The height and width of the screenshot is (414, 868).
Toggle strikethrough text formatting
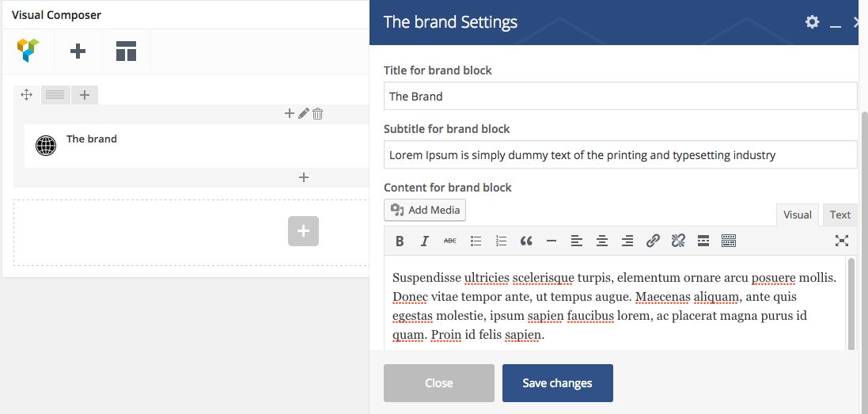pos(450,241)
